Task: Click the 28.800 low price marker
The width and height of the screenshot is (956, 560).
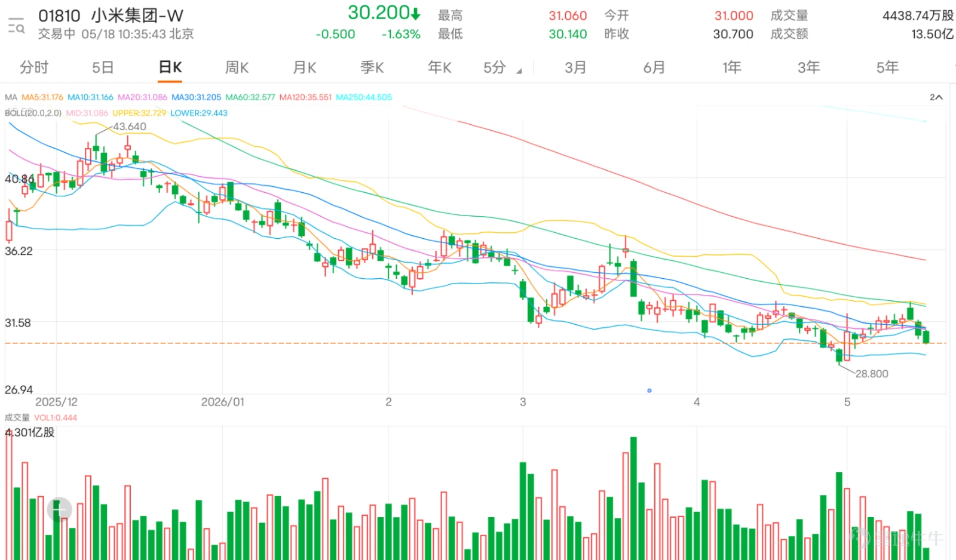Action: [x=872, y=374]
